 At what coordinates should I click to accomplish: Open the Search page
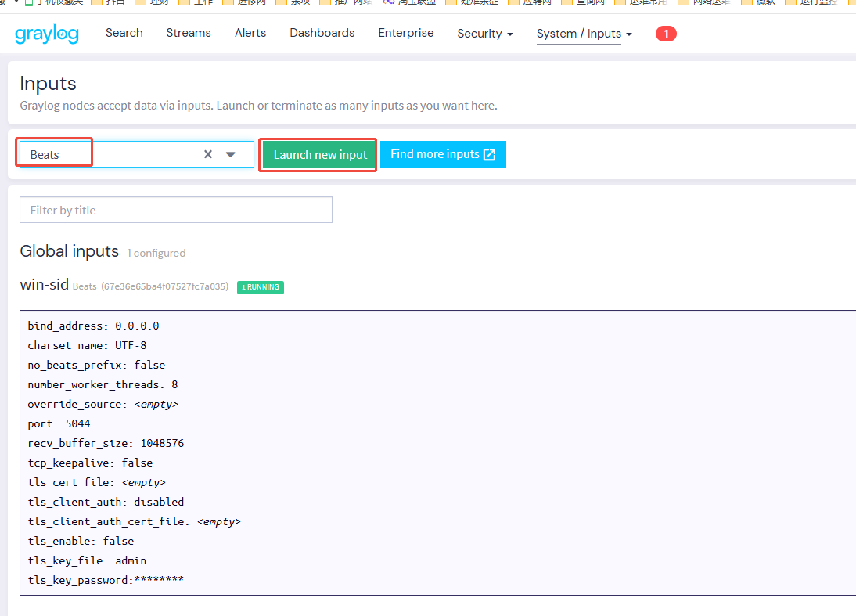click(x=124, y=33)
